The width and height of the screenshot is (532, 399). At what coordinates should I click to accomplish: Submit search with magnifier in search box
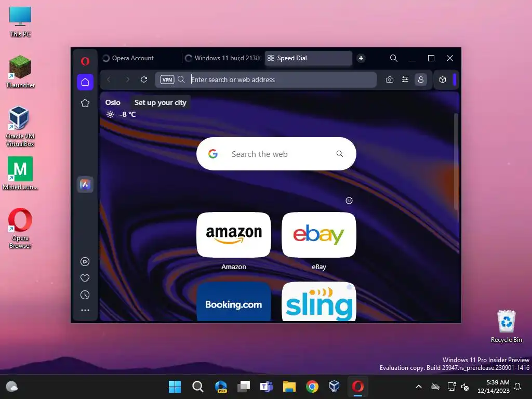pyautogui.click(x=340, y=154)
